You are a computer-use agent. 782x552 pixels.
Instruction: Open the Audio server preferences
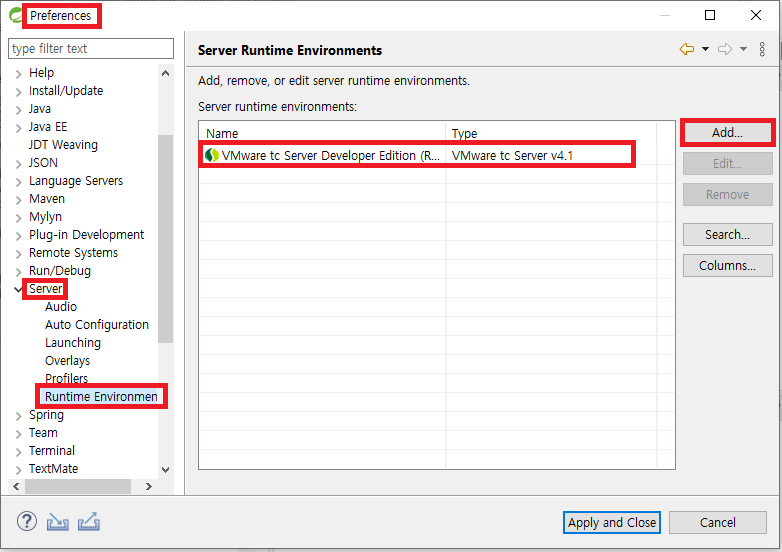61,307
